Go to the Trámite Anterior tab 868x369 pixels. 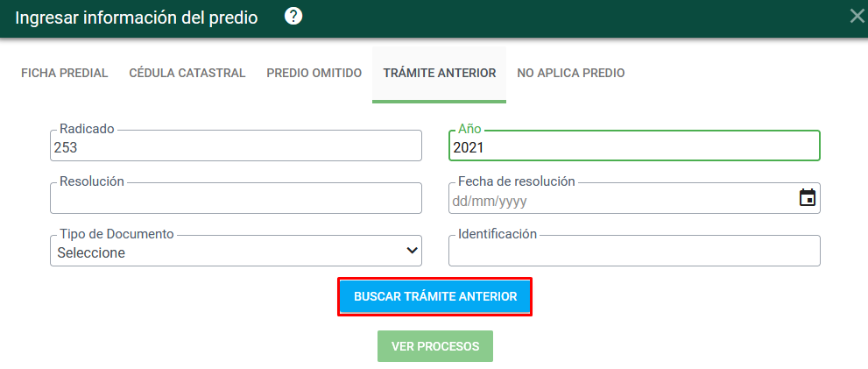440,73
